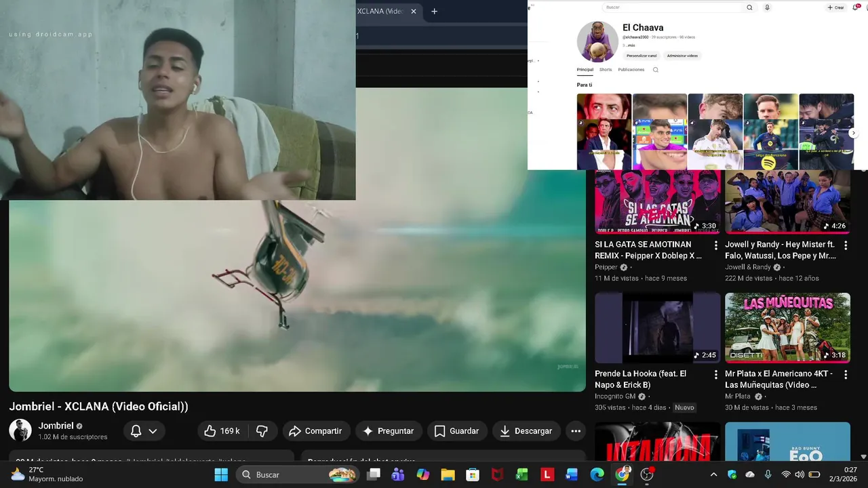Open the three-dot more actions button under the video
The height and width of the screenshot is (488, 868).
coord(576,431)
